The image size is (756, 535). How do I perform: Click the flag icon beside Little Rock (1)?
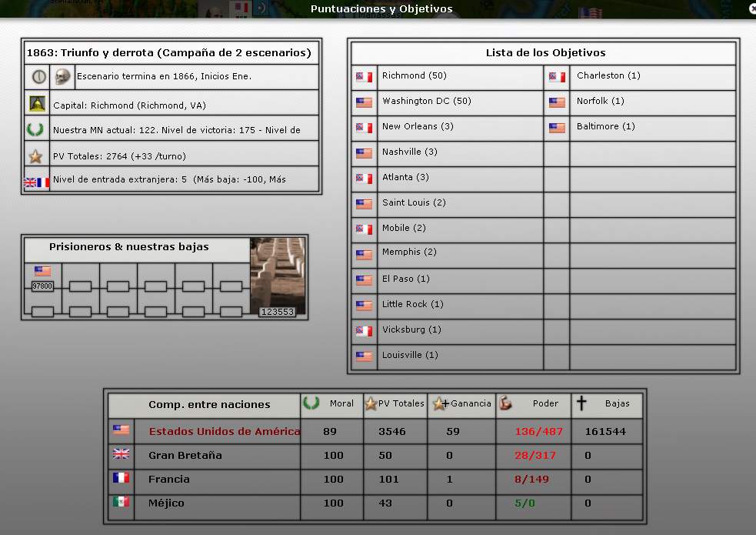(x=364, y=306)
